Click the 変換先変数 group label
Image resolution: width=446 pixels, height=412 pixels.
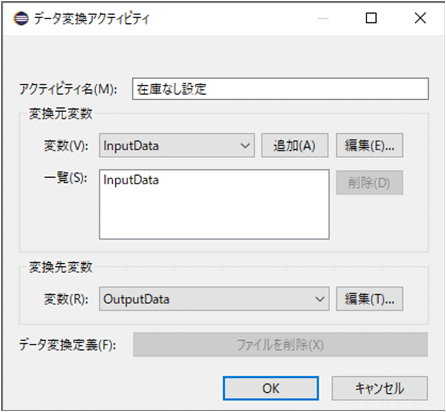[60, 267]
